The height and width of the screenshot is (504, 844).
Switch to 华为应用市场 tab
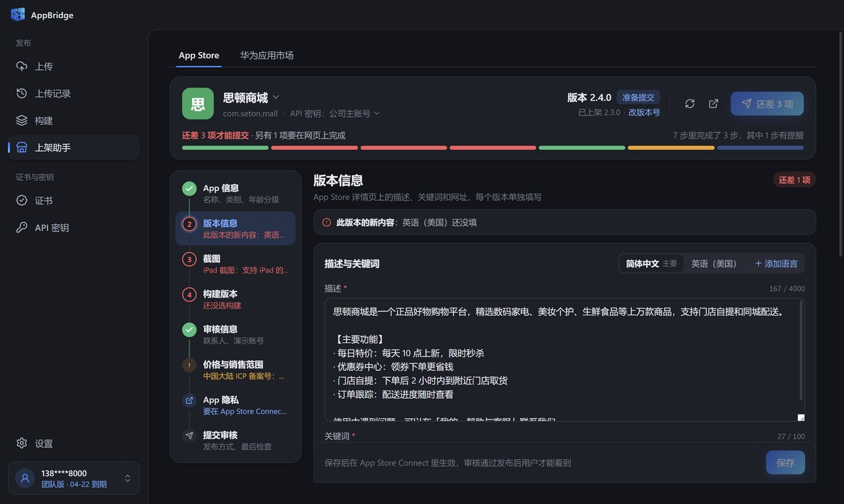click(267, 55)
